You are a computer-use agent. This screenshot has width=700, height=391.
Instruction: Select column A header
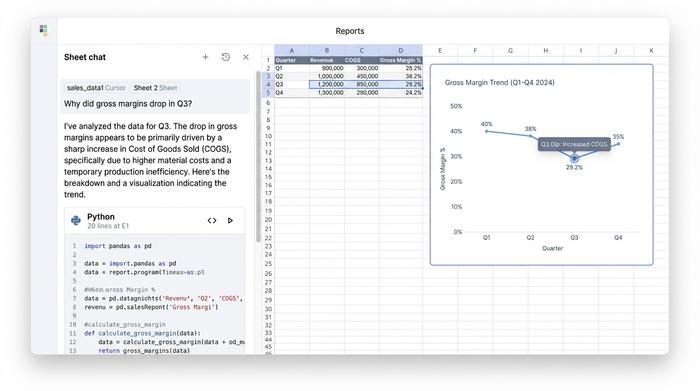[x=292, y=50]
